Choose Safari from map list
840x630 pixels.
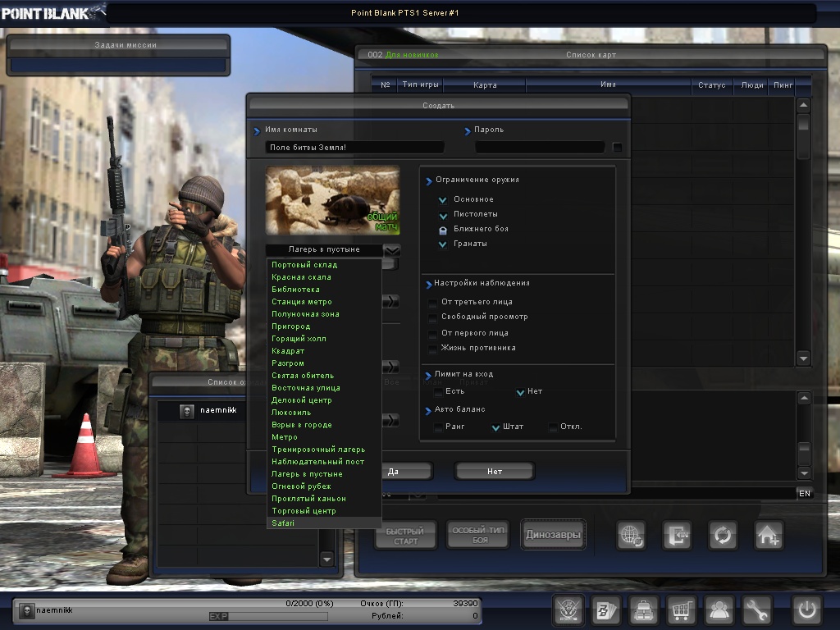pos(324,523)
